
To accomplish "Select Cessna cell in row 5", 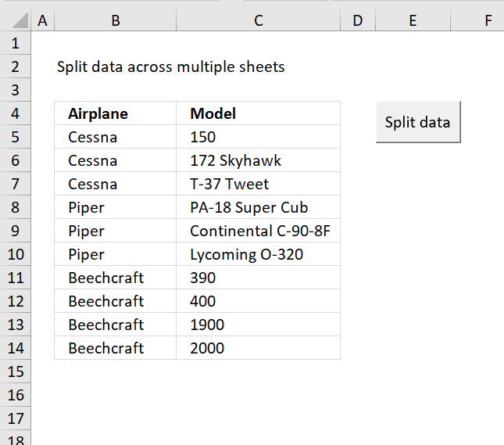I will 116,137.
